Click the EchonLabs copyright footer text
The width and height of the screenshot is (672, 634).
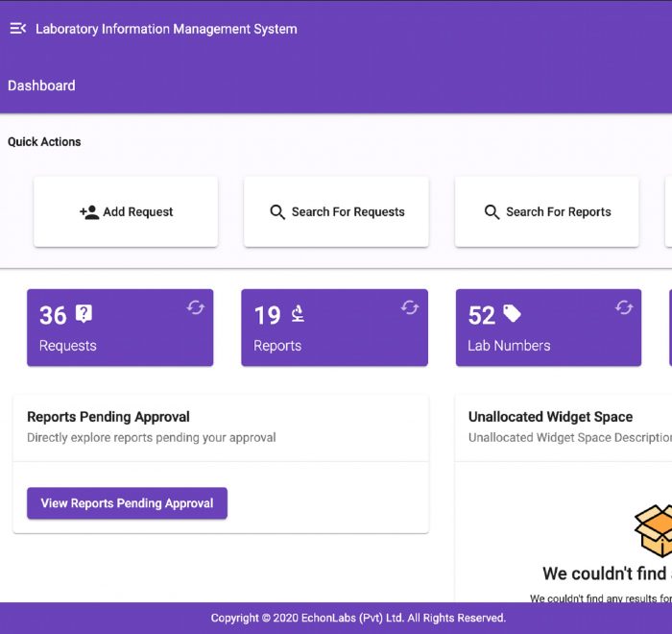point(358,618)
